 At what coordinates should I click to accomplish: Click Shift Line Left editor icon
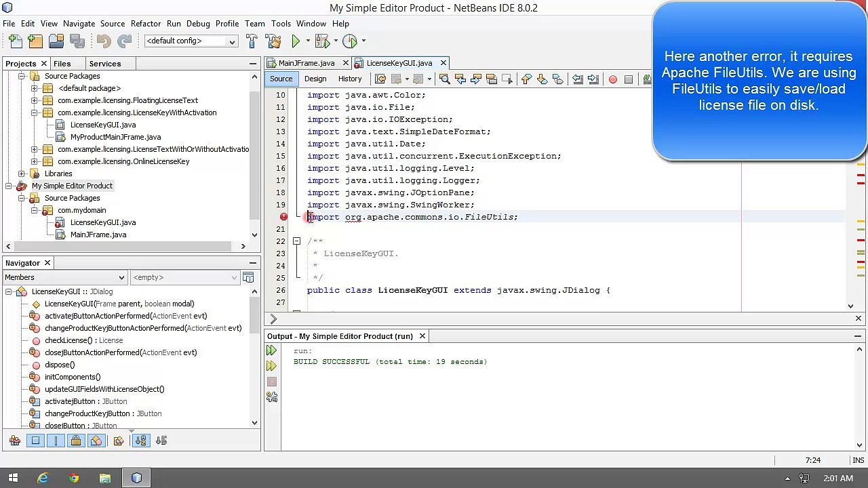point(577,79)
